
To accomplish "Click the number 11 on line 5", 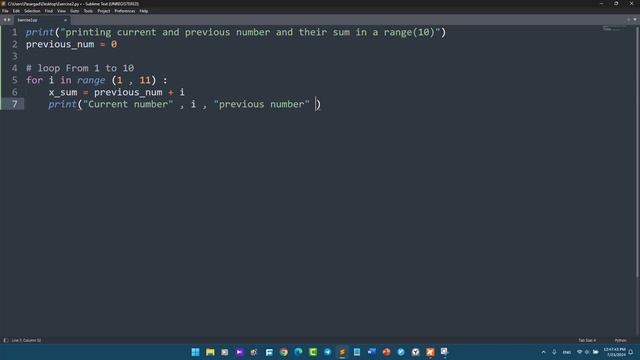I will [x=145, y=80].
